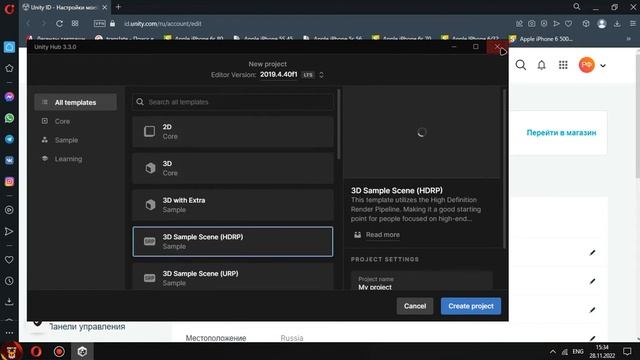Open browser profile avatar icon

[x=602, y=24]
